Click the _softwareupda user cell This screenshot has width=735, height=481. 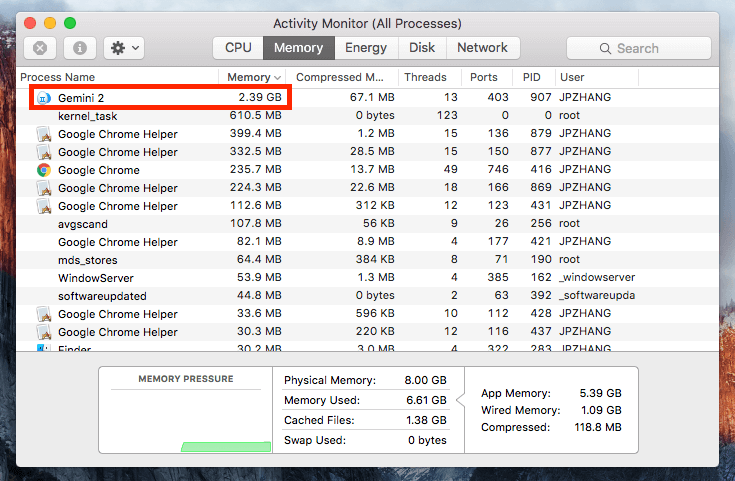coord(597,295)
